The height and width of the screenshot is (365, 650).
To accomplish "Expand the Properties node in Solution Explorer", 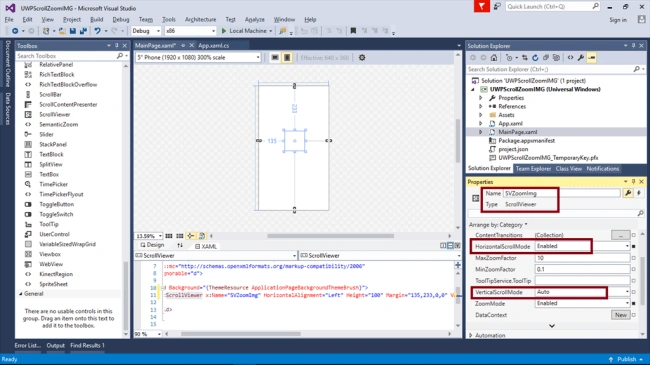I will 481,98.
